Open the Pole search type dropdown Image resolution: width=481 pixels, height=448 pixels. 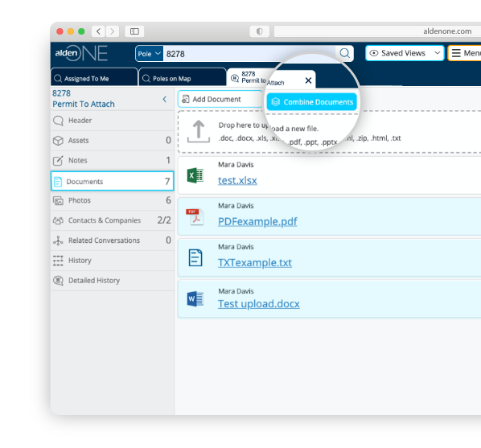click(149, 54)
